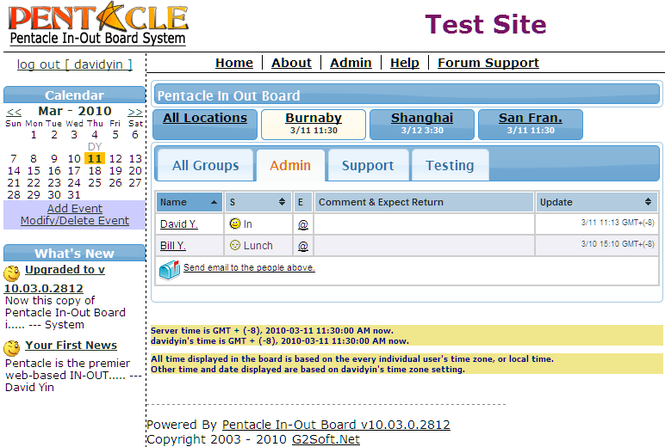This screenshot has height=447, width=665.
Task: Click the Pentacle In Out Board title bar
Action: point(407,94)
